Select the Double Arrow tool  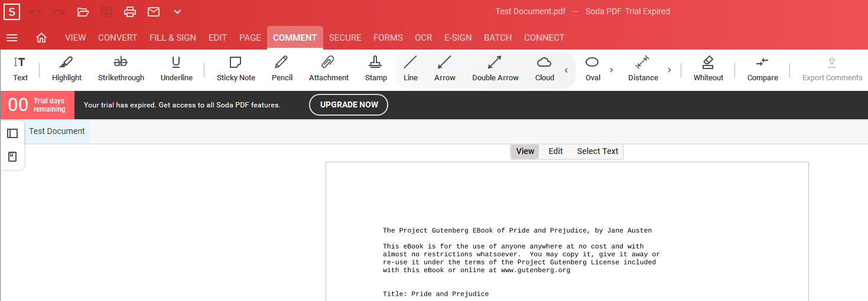(495, 70)
